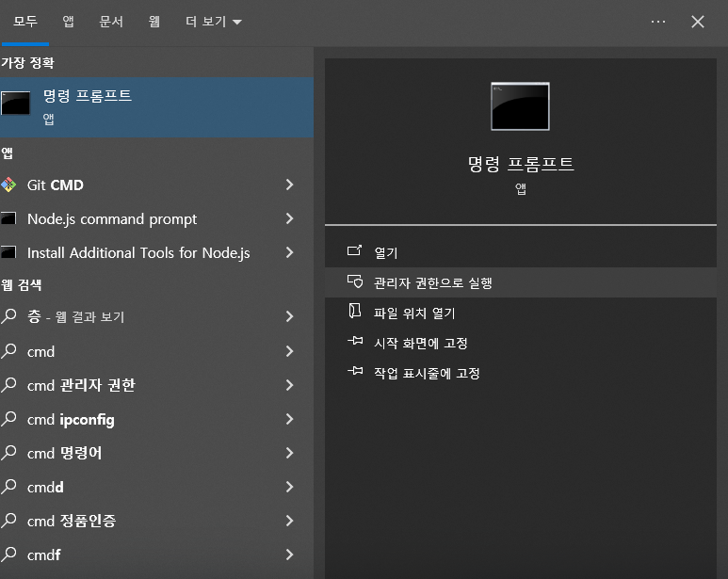The height and width of the screenshot is (579, 728).
Task: Select the cmd 관리자 권한 suggestion
Action: pyautogui.click(x=156, y=385)
